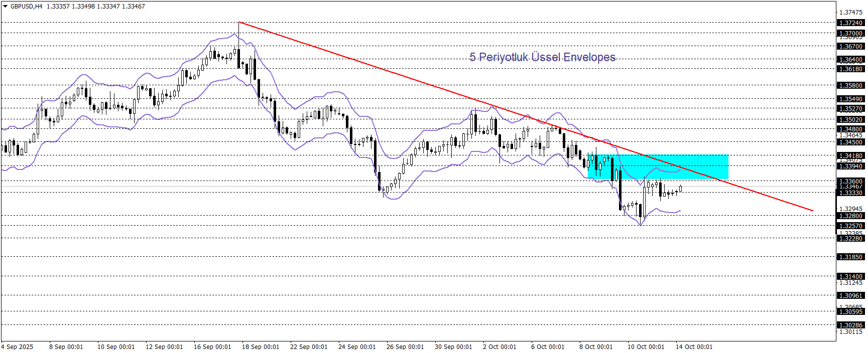Click the '2 Oct 00:01' time axis label
The image size is (868, 353).
coord(500,347)
